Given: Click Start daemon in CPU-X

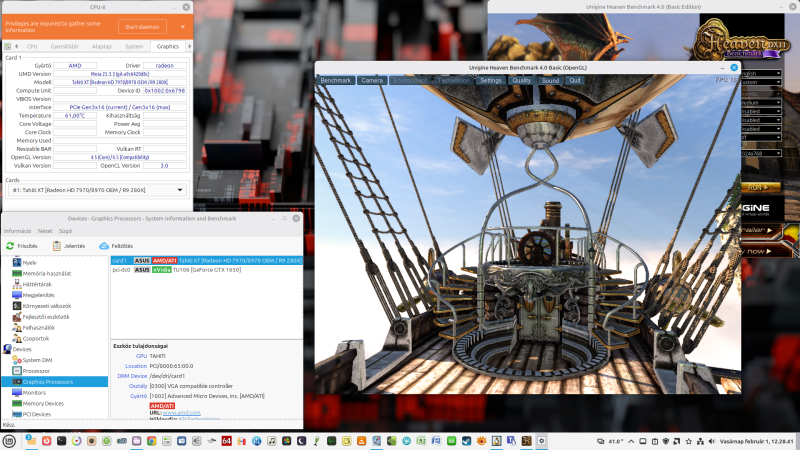Looking at the screenshot, I should point(142,27).
